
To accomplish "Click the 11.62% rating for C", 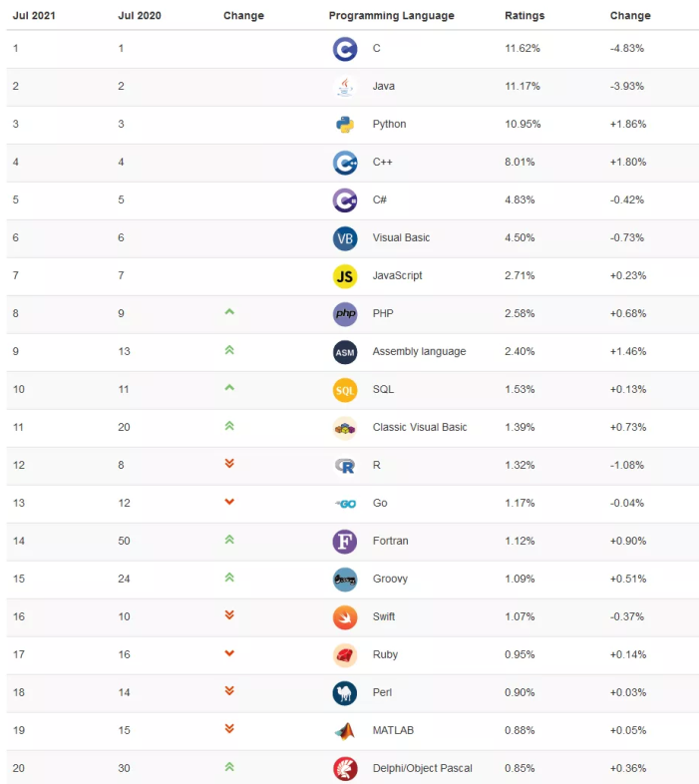I will click(523, 49).
